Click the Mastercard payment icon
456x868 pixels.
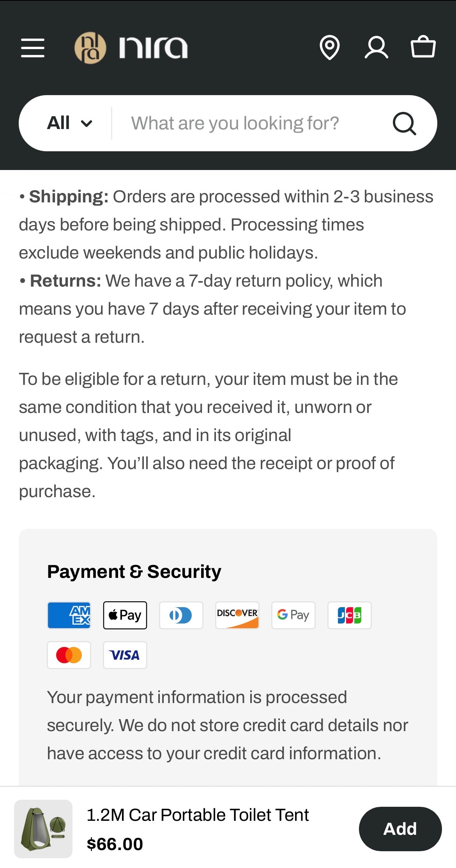(69, 655)
